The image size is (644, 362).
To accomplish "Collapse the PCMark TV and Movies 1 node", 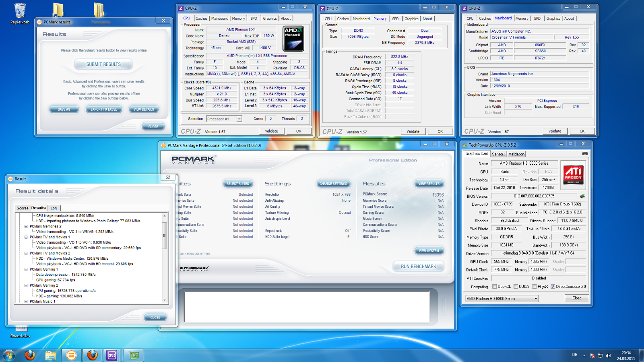I will click(26, 237).
